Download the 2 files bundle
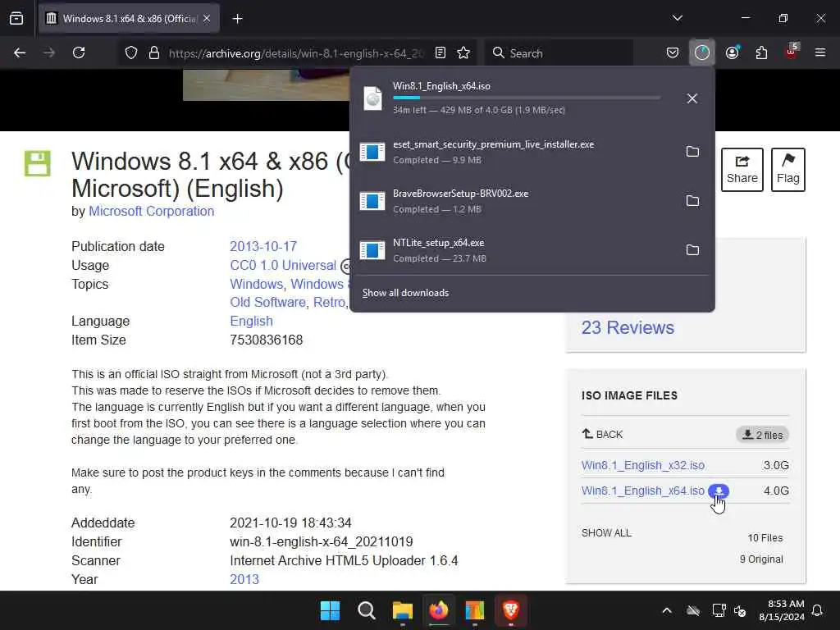 pyautogui.click(x=762, y=435)
